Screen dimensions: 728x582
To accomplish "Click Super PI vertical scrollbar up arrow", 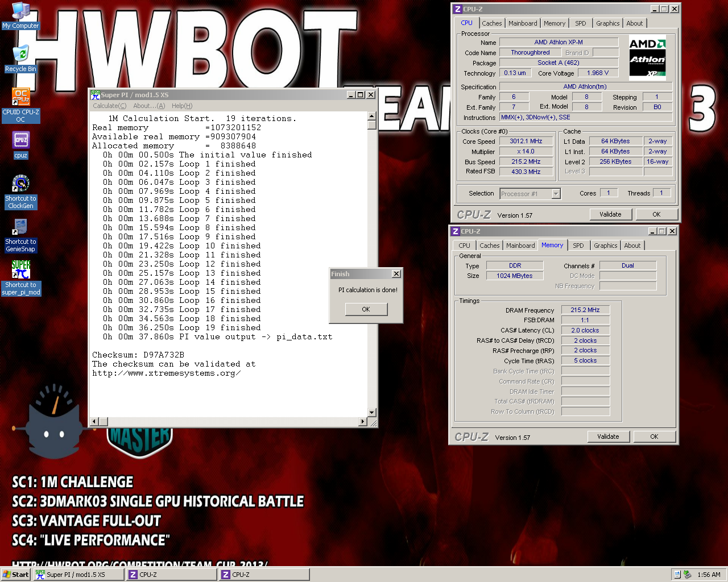I will tap(372, 116).
